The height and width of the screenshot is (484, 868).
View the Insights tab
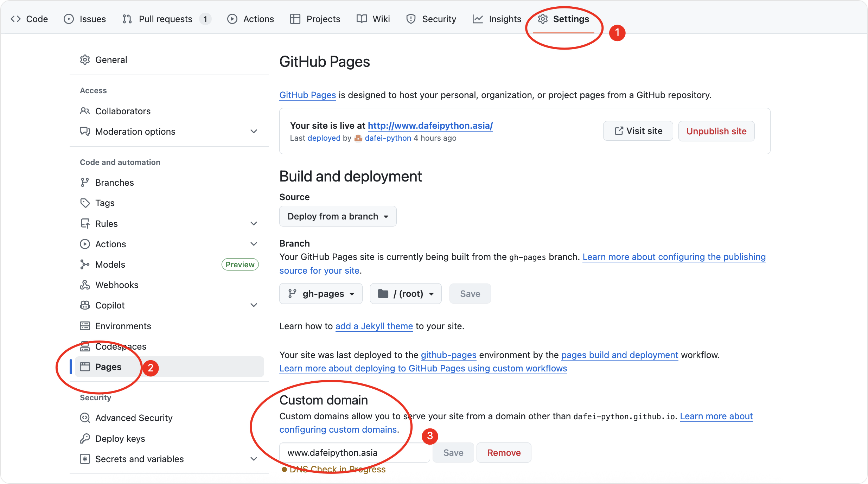[x=497, y=19]
